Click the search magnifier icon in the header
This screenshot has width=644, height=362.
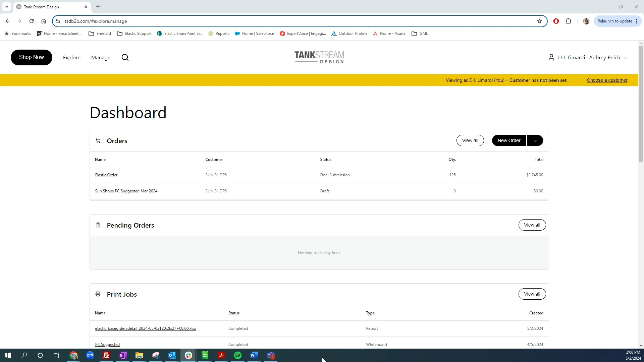pyautogui.click(x=125, y=58)
